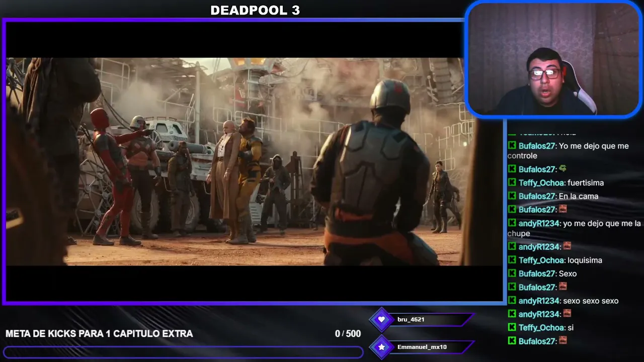Click username Teffy_Ochoa in the 'fuertisima' message
644x362 pixels.
pos(541,183)
